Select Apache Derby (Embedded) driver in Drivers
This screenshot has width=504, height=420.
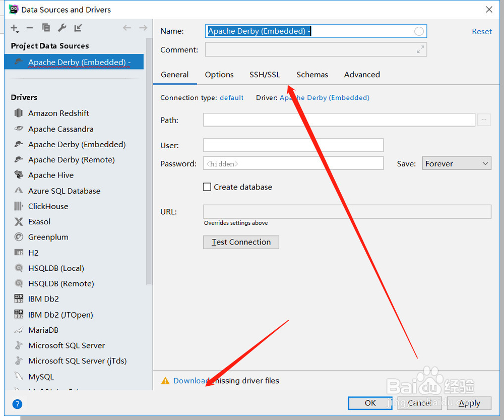(x=77, y=144)
